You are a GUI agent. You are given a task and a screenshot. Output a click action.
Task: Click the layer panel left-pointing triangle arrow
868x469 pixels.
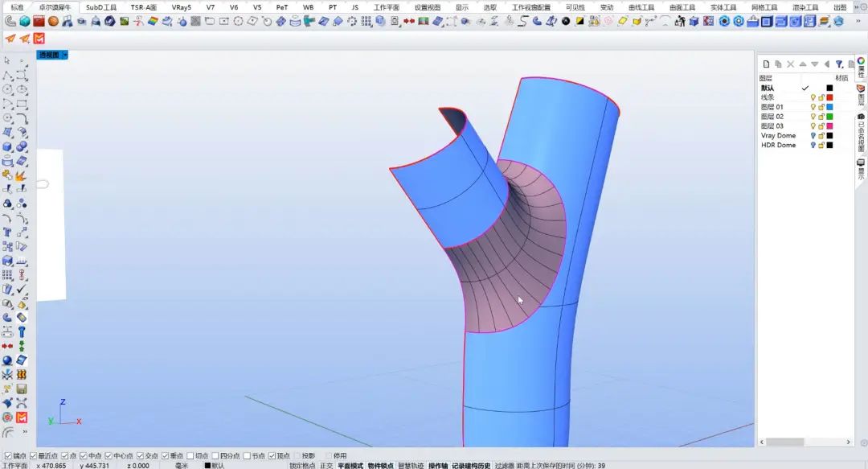(x=826, y=64)
